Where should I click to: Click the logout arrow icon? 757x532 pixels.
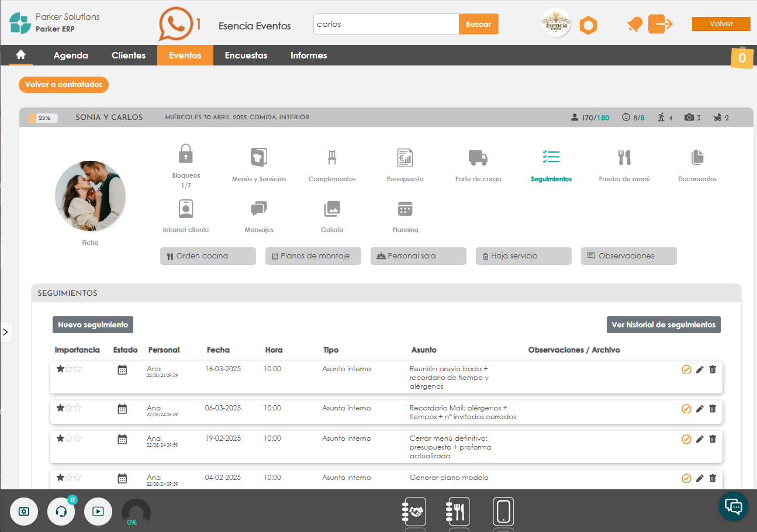(x=661, y=24)
